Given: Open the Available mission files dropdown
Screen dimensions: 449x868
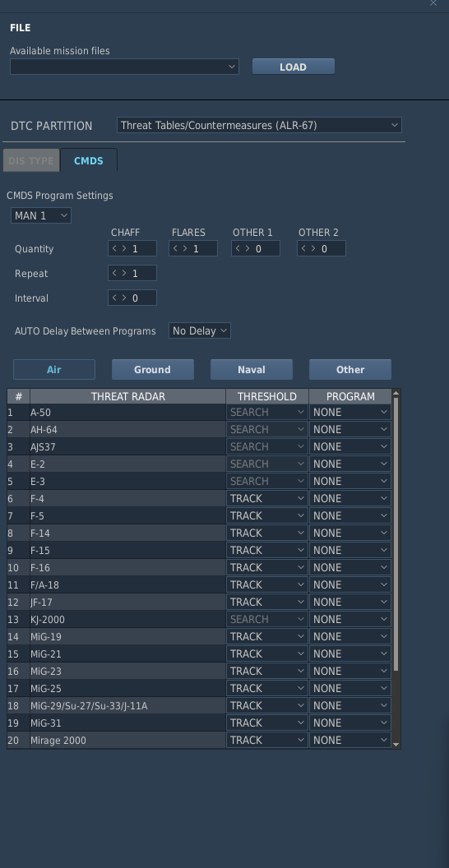Looking at the screenshot, I should pos(124,67).
